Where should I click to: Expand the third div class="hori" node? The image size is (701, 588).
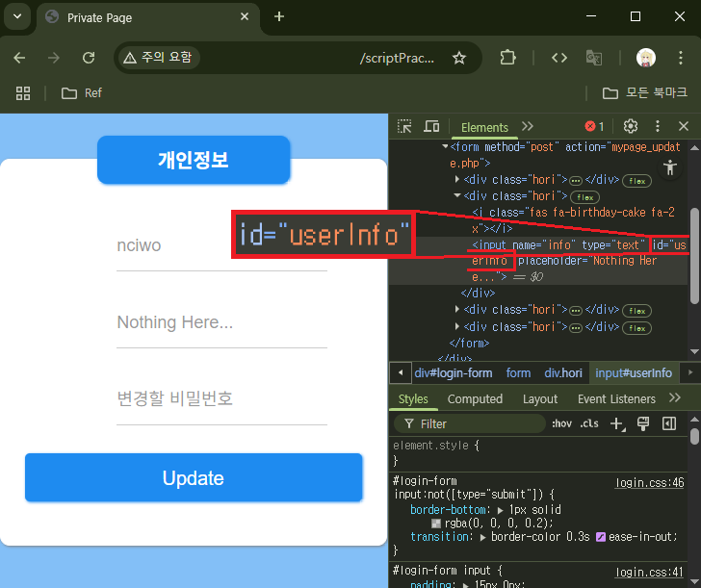(456, 309)
